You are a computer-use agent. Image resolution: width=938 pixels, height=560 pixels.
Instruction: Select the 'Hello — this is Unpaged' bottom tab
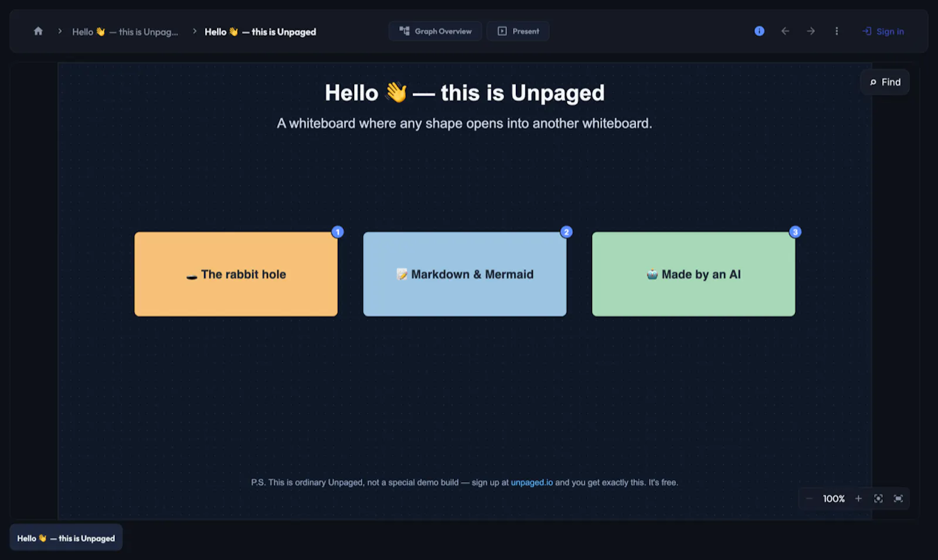(x=66, y=538)
